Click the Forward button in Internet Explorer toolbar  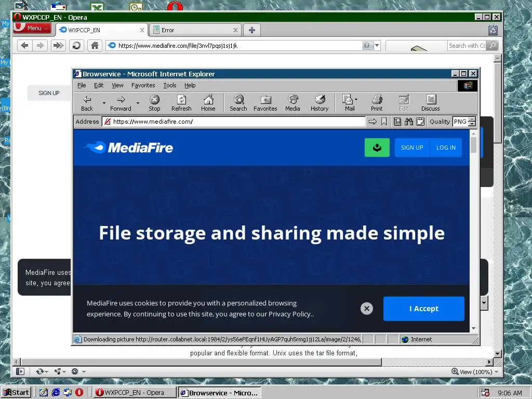121,103
